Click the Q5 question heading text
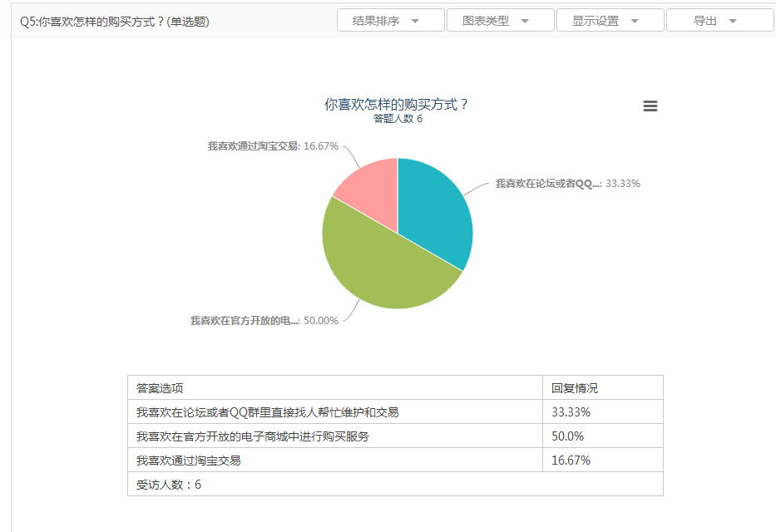The width and height of the screenshot is (776, 532). point(115,22)
